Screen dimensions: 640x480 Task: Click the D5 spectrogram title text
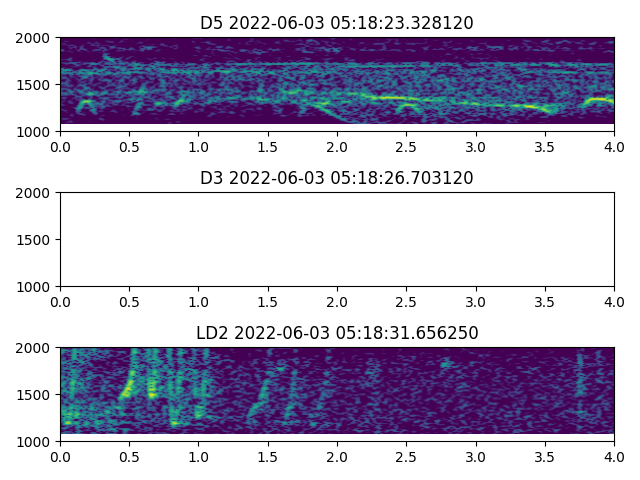pos(337,23)
